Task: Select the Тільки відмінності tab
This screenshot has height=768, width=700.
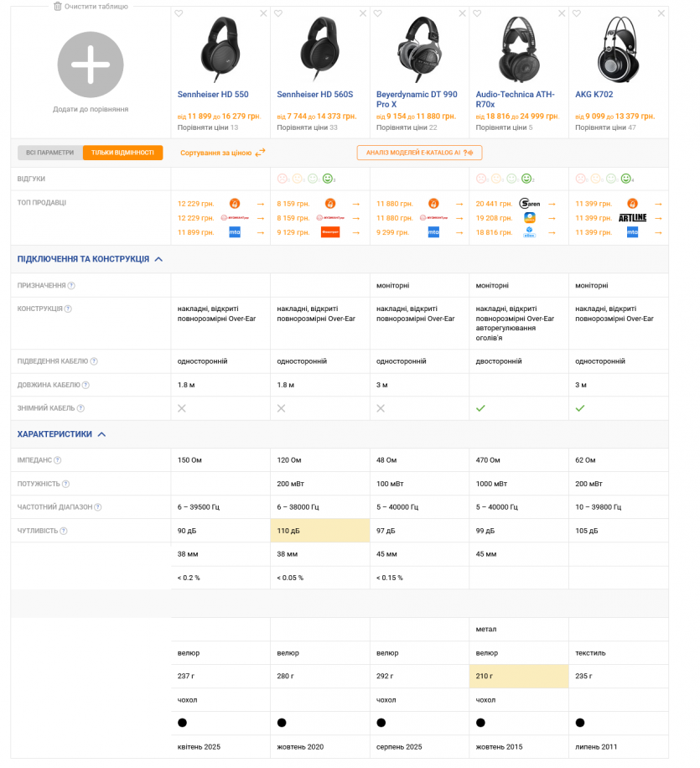Action: (x=122, y=153)
